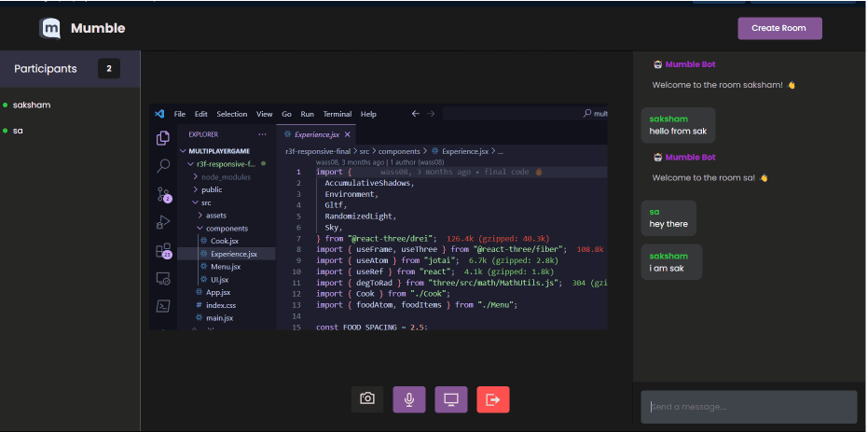Select participant saksham in the list
868x432 pixels.
(x=32, y=105)
